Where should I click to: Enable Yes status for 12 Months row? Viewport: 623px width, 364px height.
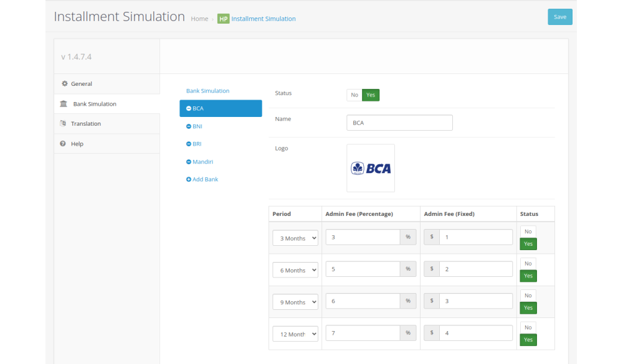point(528,340)
